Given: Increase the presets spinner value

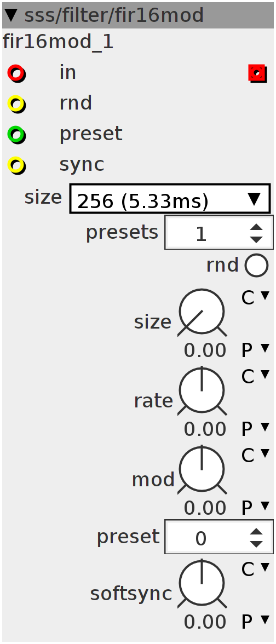Looking at the screenshot, I should (x=256, y=228).
